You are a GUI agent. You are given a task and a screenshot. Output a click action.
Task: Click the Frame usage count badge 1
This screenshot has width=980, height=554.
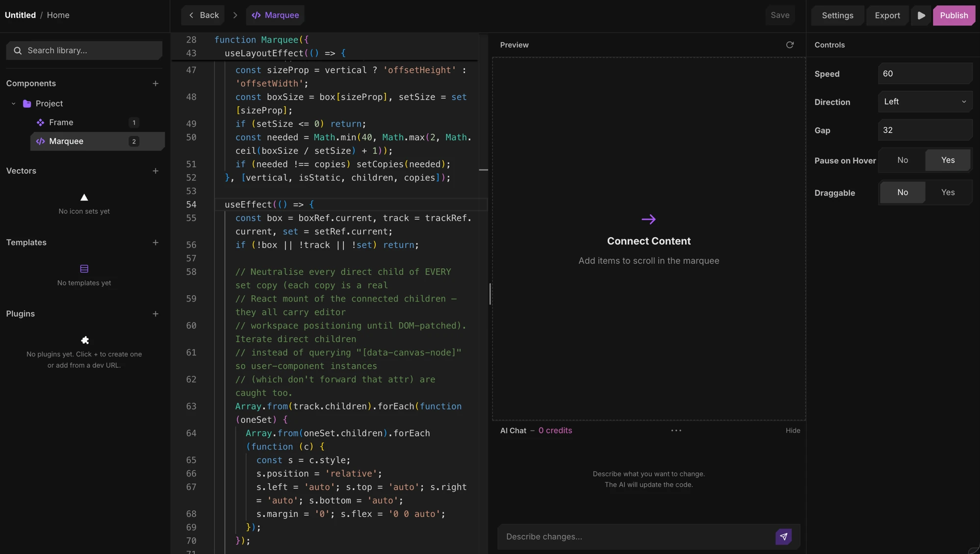133,123
